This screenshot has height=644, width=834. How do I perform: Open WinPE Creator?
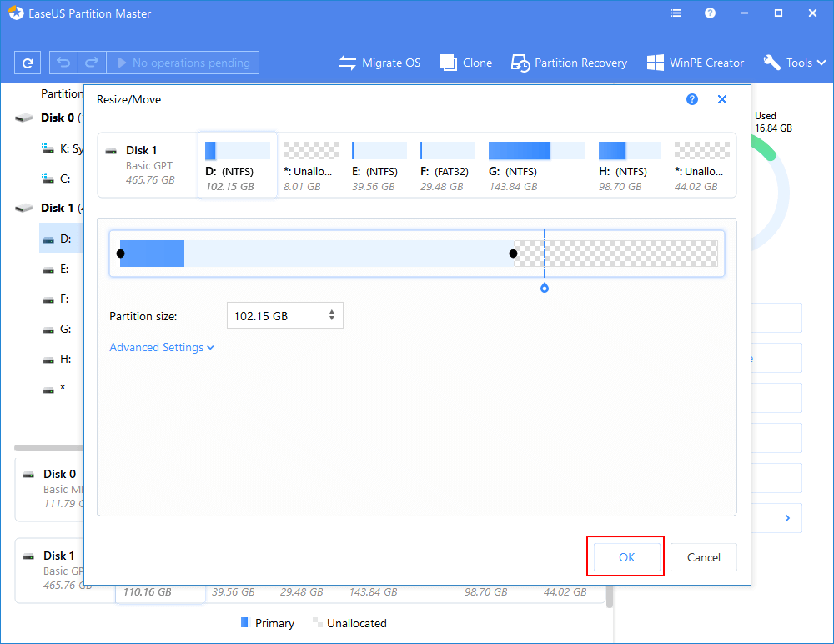696,63
